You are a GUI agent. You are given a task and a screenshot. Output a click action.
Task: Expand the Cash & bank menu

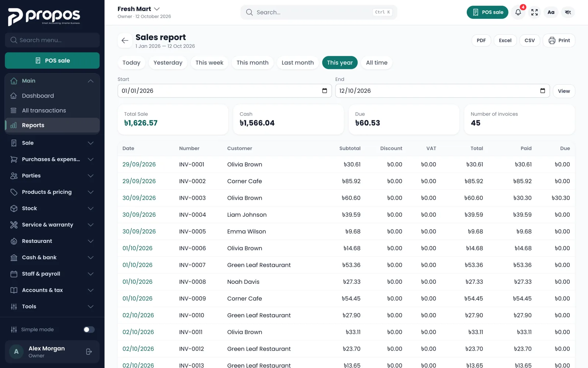point(52,258)
